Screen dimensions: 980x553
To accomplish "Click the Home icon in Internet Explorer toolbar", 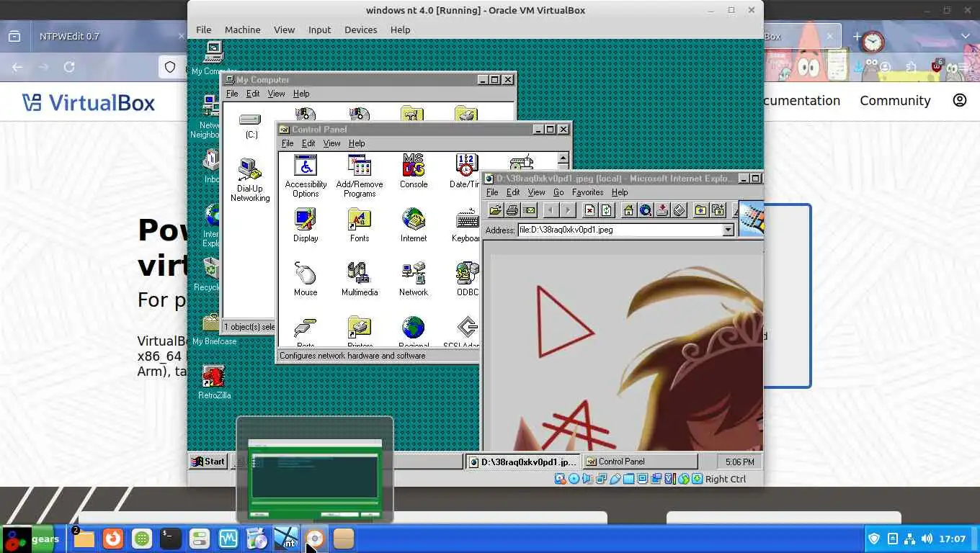I will [x=628, y=210].
